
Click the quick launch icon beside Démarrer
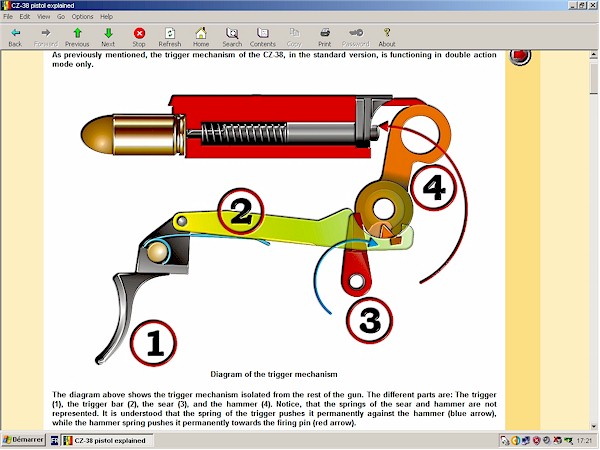coord(54,440)
